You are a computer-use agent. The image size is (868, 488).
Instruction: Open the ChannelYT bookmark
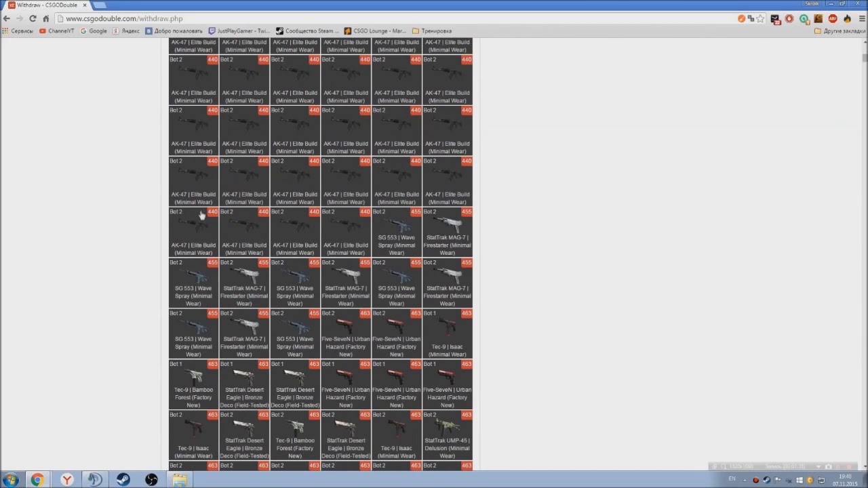tap(56, 30)
